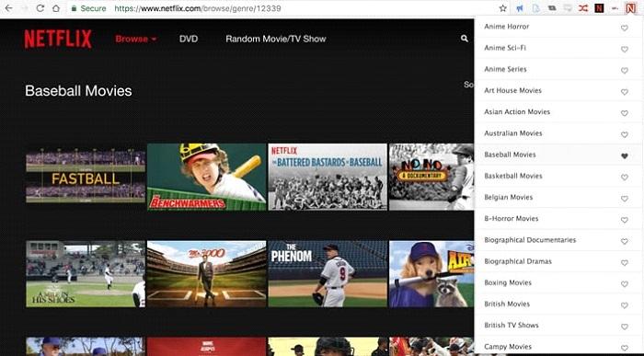Screen dimensions: 644x356
Task: Click the red shuffle extension icon
Action: [x=583, y=7]
